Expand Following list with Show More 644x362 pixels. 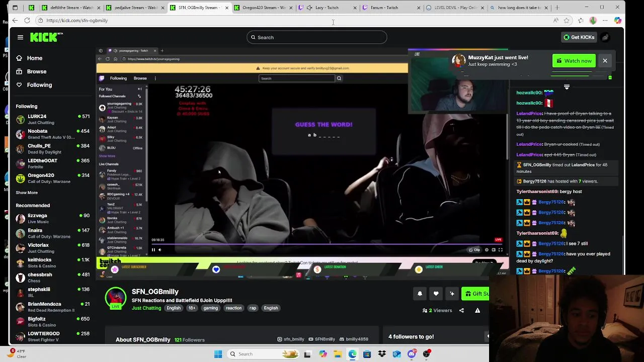pos(27,193)
